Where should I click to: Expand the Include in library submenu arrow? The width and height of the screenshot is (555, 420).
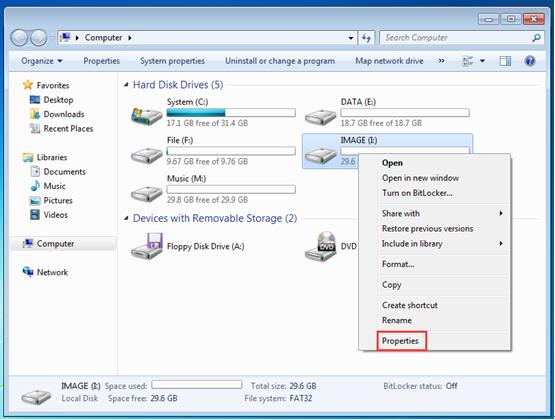(x=501, y=243)
